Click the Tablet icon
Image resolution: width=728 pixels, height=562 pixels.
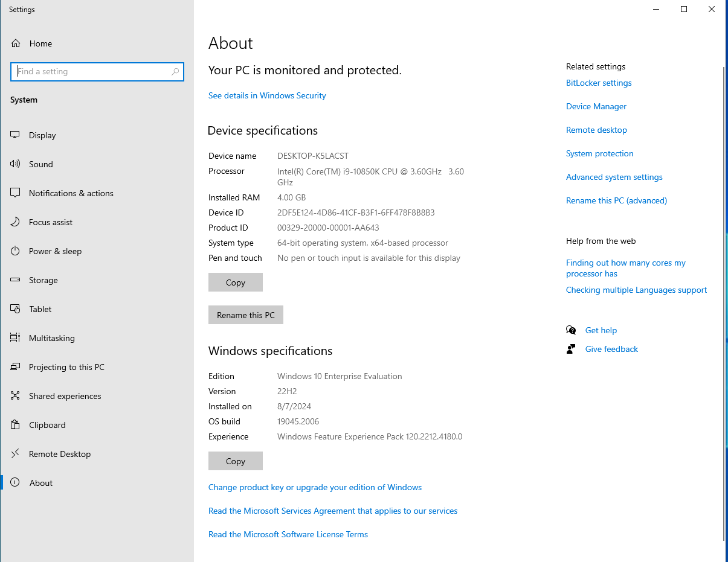point(16,309)
